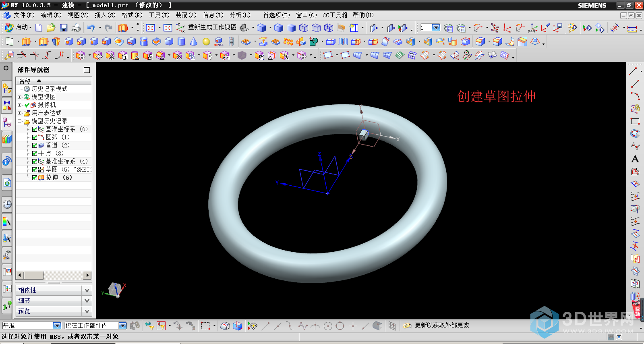
Task: Select the Rectangle tool in the right toolbar
Action: [635, 121]
